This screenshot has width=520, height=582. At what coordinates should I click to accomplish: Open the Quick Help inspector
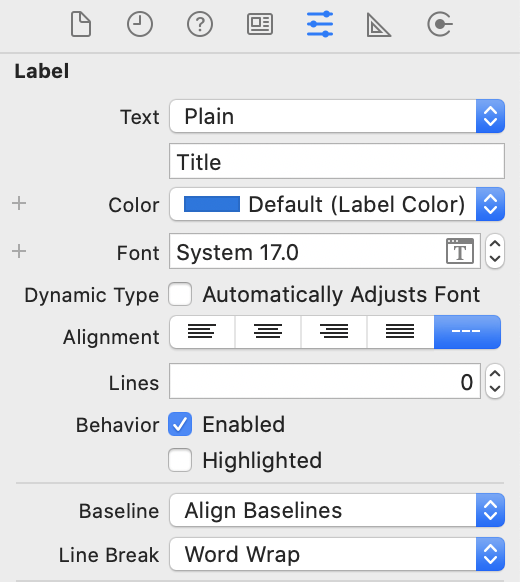pyautogui.click(x=200, y=24)
